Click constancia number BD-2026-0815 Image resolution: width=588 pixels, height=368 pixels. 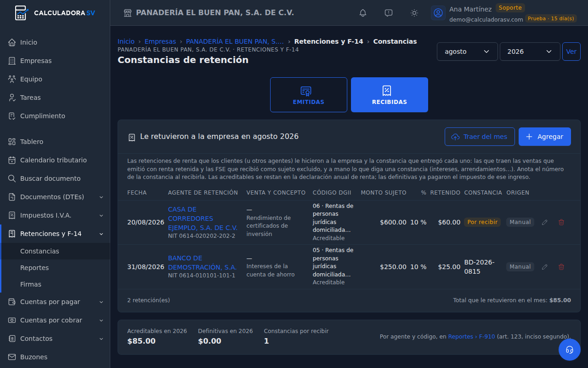pyautogui.click(x=480, y=267)
